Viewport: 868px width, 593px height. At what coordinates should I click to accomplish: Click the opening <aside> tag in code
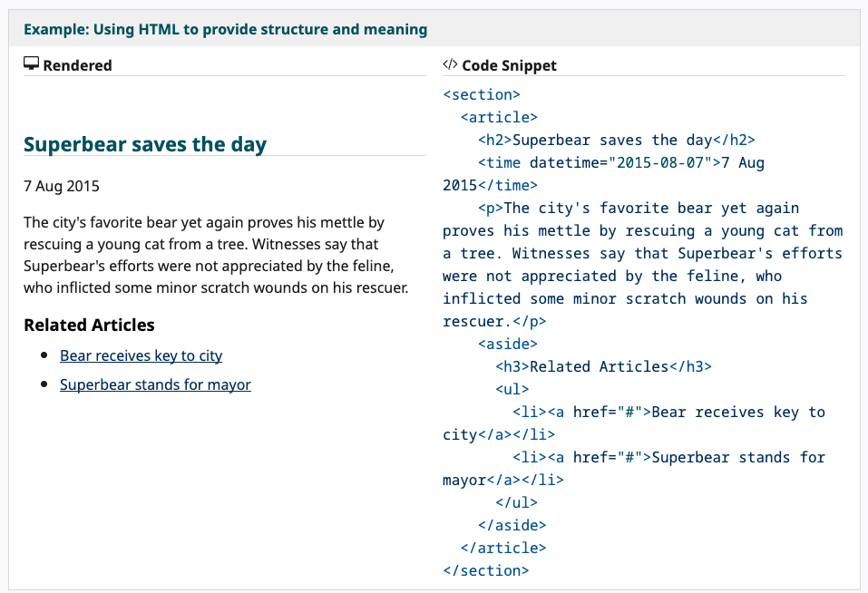point(508,344)
